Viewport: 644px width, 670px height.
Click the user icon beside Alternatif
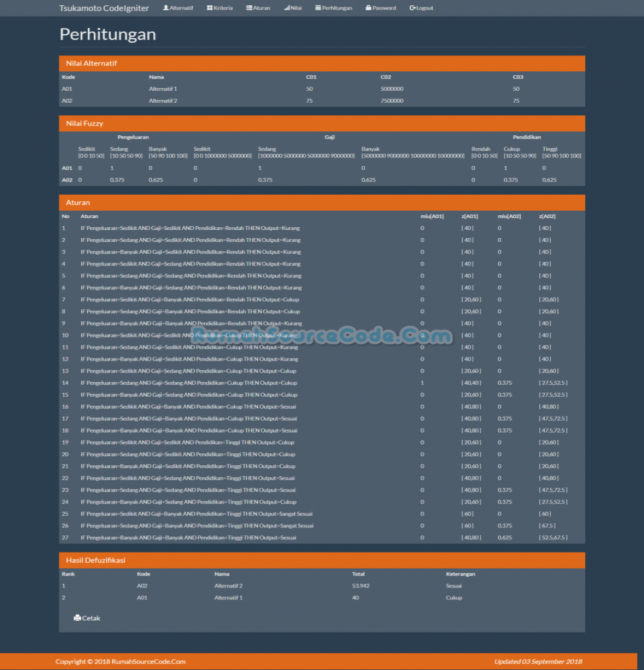166,8
